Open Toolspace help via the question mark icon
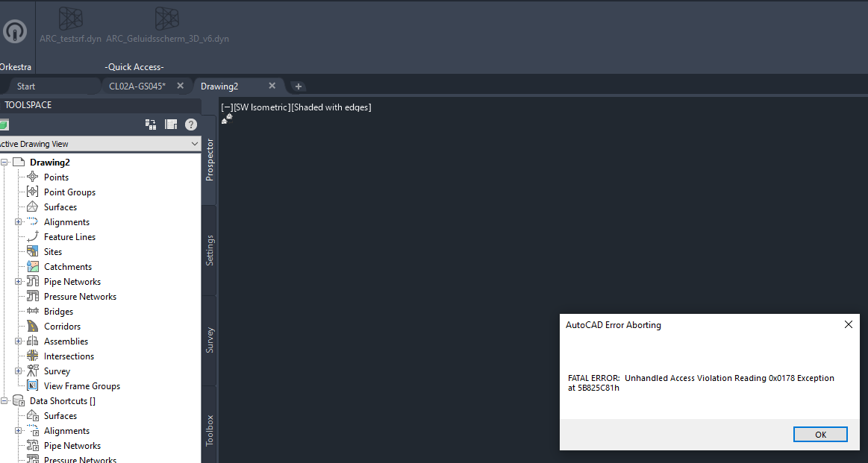Screen dimensions: 868x463 tap(191, 125)
